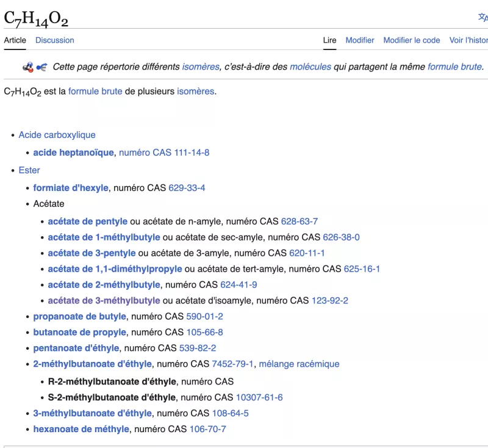Click the molecule disambiguation icon
The image size is (488, 448).
coord(35,67)
